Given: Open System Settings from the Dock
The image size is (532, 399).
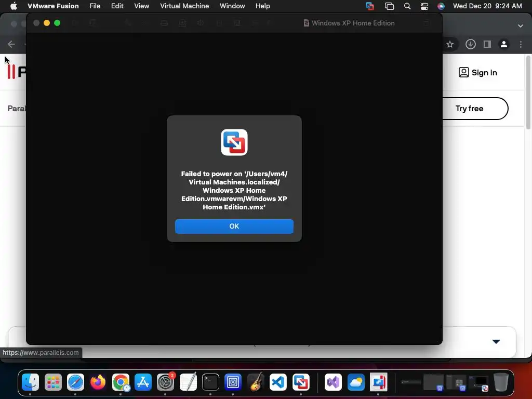Looking at the screenshot, I should (166, 382).
